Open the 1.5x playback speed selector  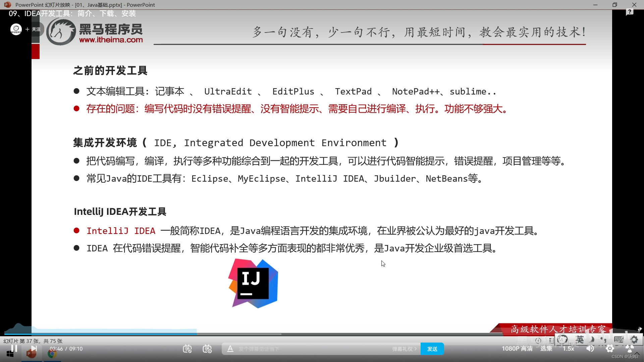[x=569, y=349]
